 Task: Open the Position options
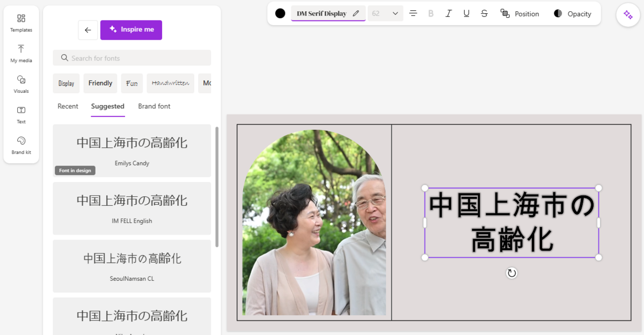point(519,13)
